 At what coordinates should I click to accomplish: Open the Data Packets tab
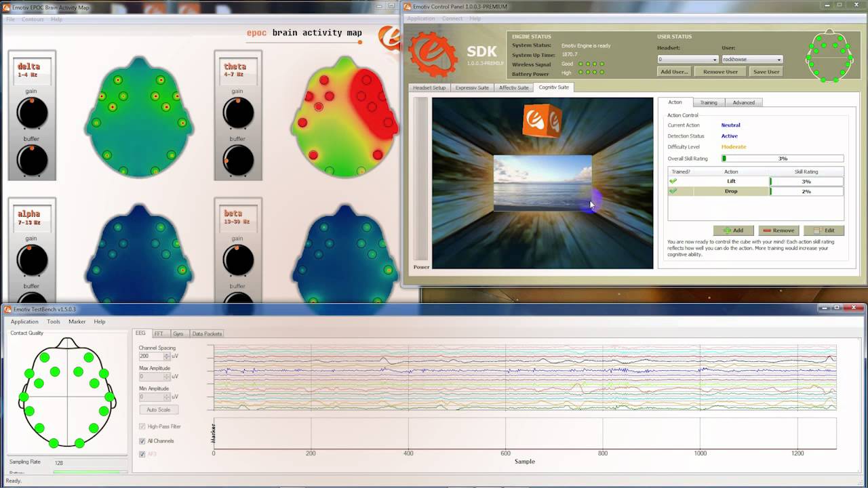(x=207, y=333)
